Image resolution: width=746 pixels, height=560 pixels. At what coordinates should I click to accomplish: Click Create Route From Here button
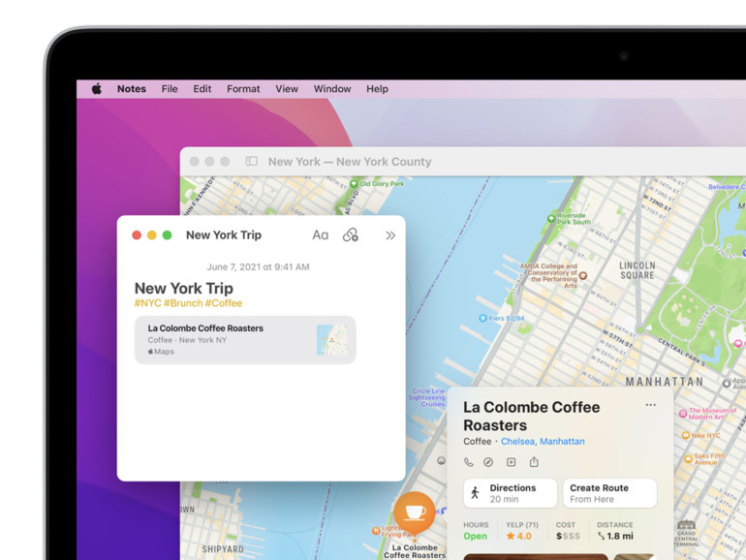[x=610, y=493]
